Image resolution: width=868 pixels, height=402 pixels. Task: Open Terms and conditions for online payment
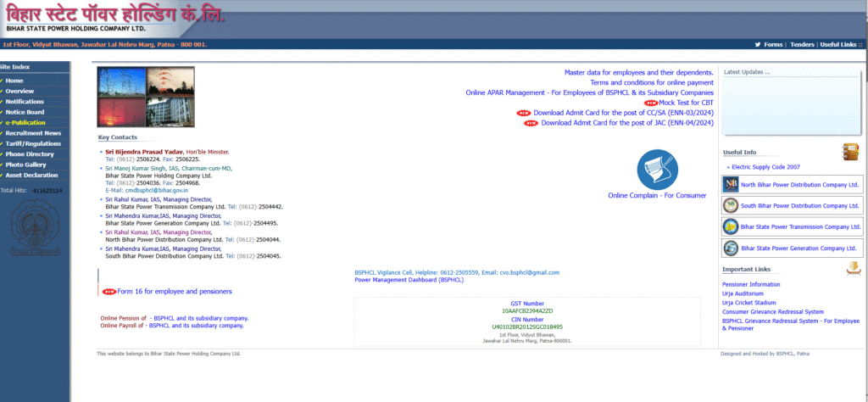[652, 82]
